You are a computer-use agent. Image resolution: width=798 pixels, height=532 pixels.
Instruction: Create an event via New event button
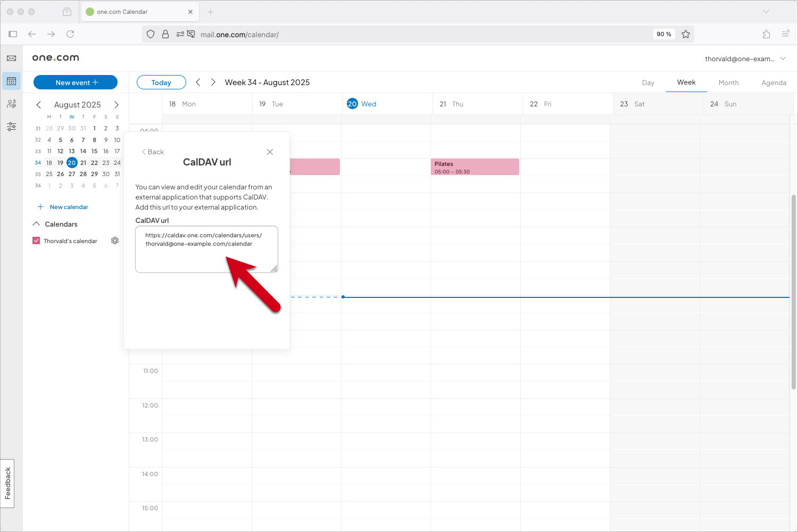pyautogui.click(x=75, y=82)
